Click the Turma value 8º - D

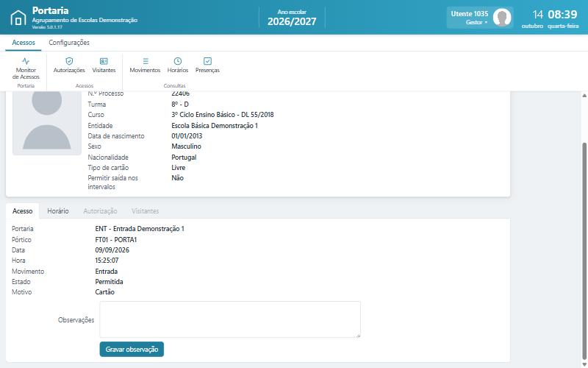pyautogui.click(x=180, y=105)
